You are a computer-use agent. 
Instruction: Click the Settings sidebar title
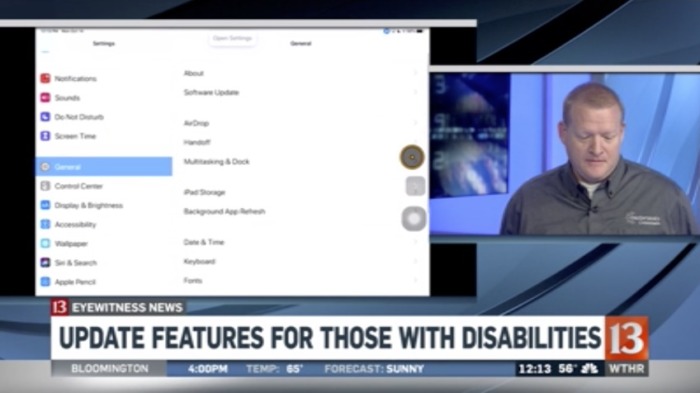click(x=104, y=43)
